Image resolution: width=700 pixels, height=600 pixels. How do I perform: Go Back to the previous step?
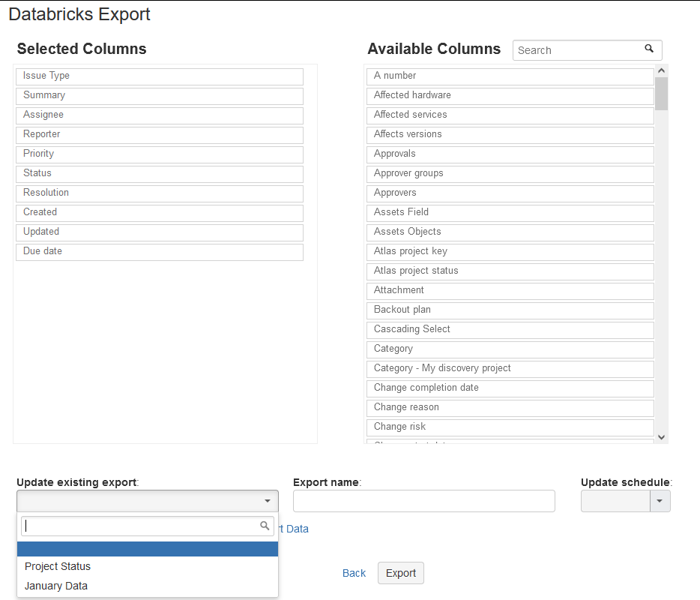pos(354,573)
